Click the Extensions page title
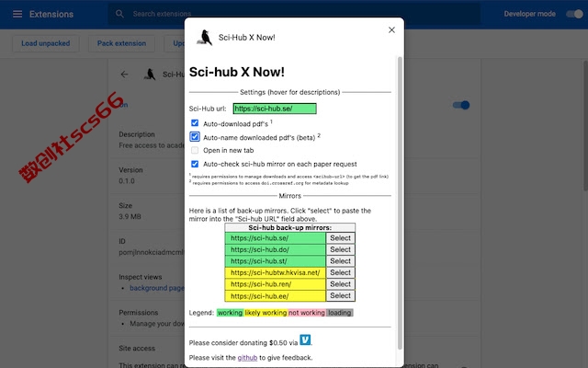Image resolution: width=588 pixels, height=368 pixels. (51, 15)
